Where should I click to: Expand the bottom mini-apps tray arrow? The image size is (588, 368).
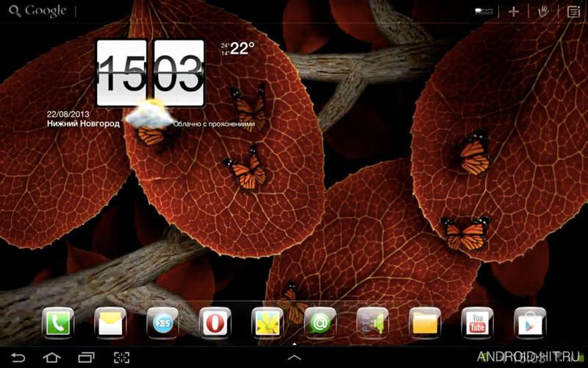point(295,357)
